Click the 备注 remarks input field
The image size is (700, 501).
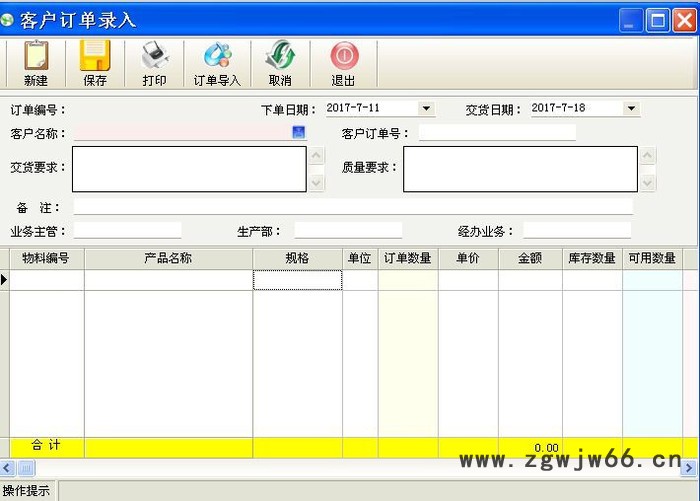coord(353,207)
